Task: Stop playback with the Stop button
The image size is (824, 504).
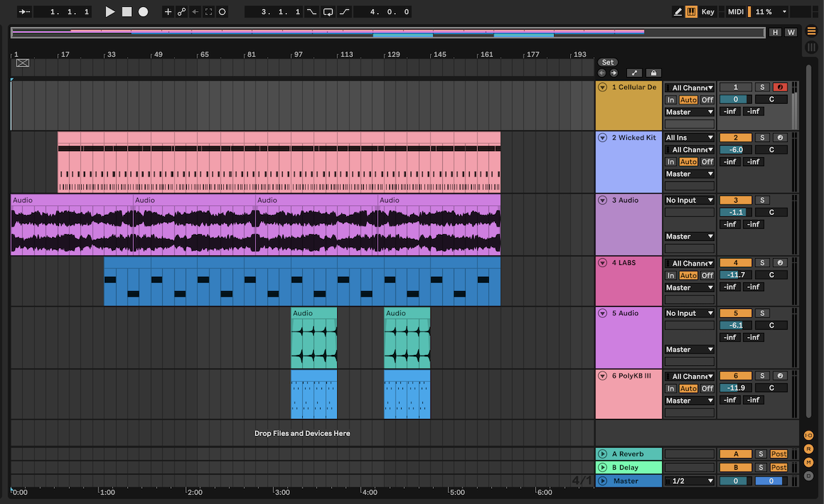Action: pos(126,12)
